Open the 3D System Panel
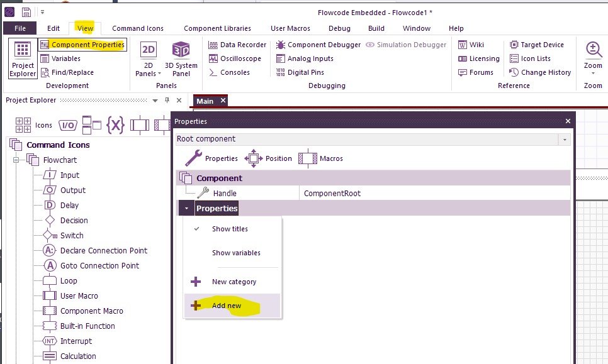 coord(181,58)
